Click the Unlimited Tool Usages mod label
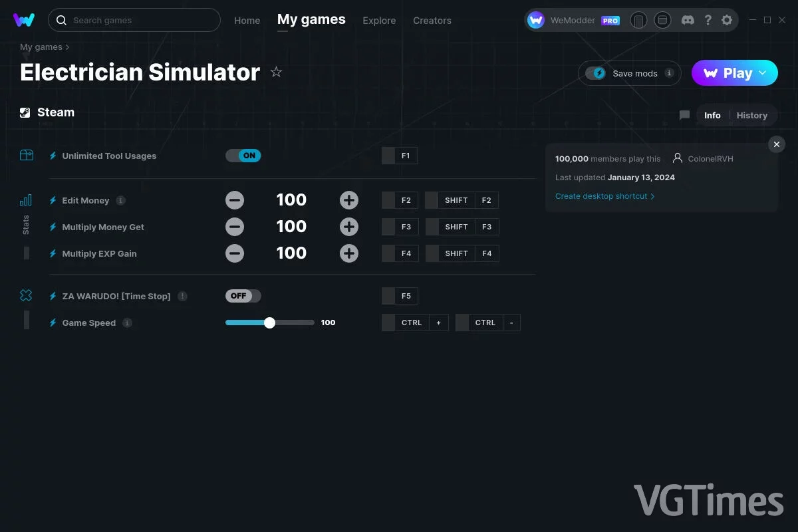Viewport: 798px width, 532px height. click(x=109, y=156)
